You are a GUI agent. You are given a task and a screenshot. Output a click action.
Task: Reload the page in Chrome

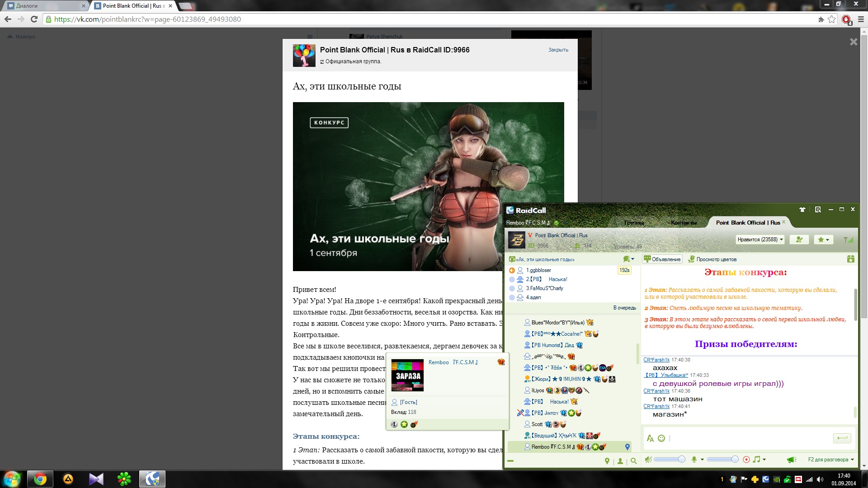click(34, 19)
